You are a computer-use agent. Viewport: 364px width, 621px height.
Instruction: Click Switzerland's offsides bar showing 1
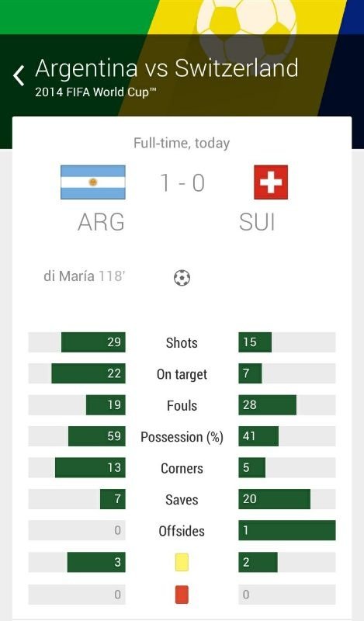coord(286,530)
